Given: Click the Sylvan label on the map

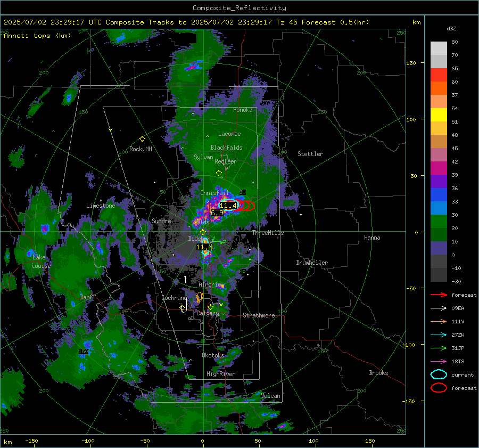Looking at the screenshot, I should tap(203, 157).
